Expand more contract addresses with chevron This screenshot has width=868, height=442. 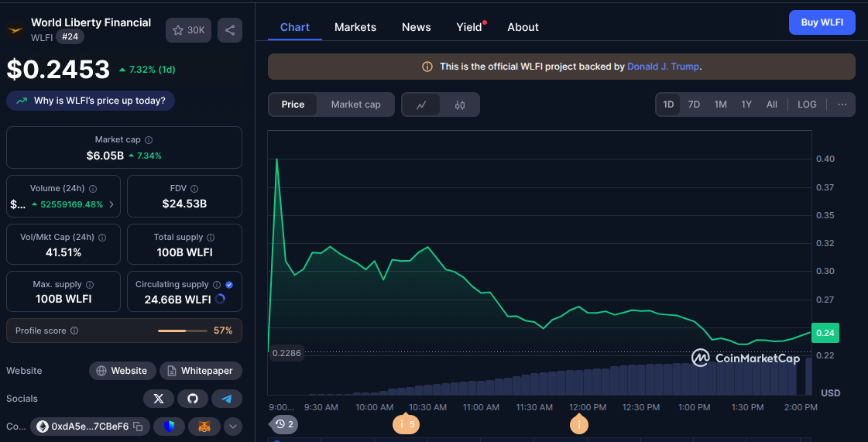pyautogui.click(x=233, y=427)
